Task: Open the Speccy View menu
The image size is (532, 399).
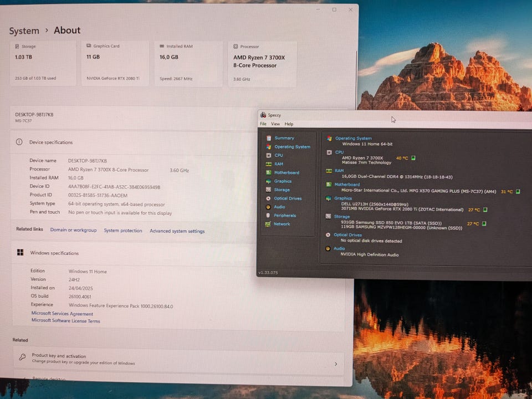Action: pyautogui.click(x=275, y=124)
